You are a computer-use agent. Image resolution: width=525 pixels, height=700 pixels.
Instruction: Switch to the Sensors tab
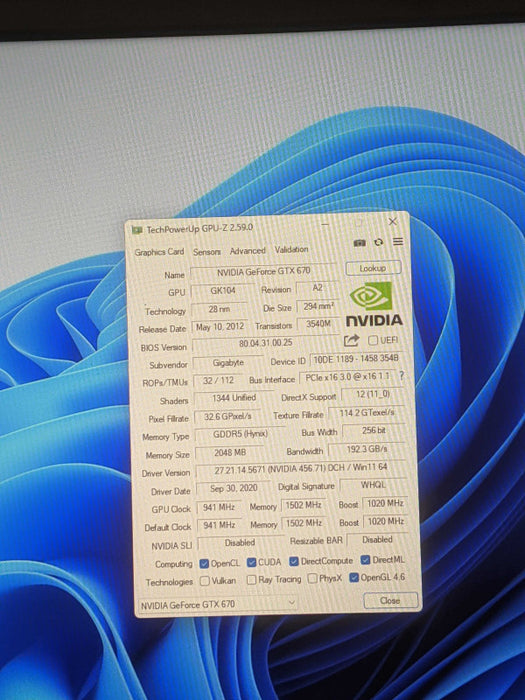207,252
